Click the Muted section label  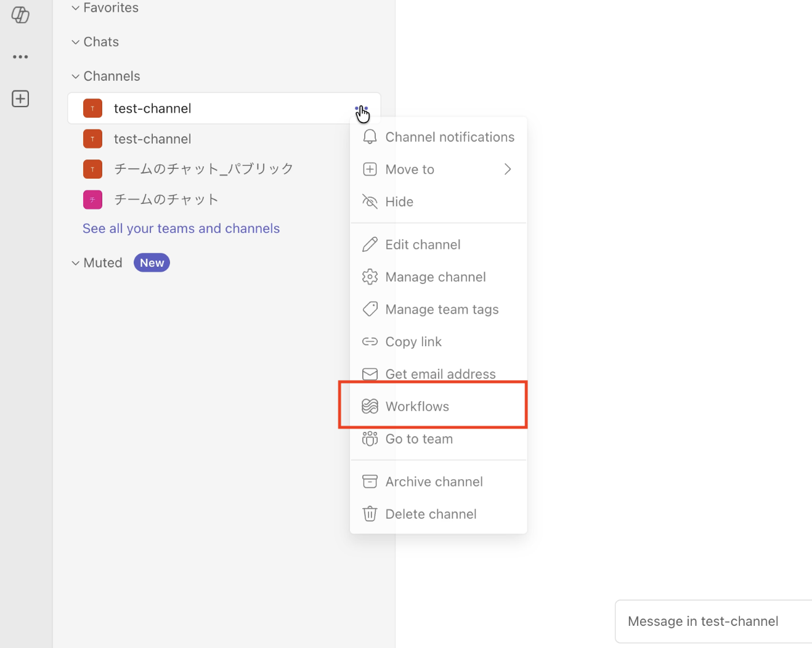click(x=103, y=263)
